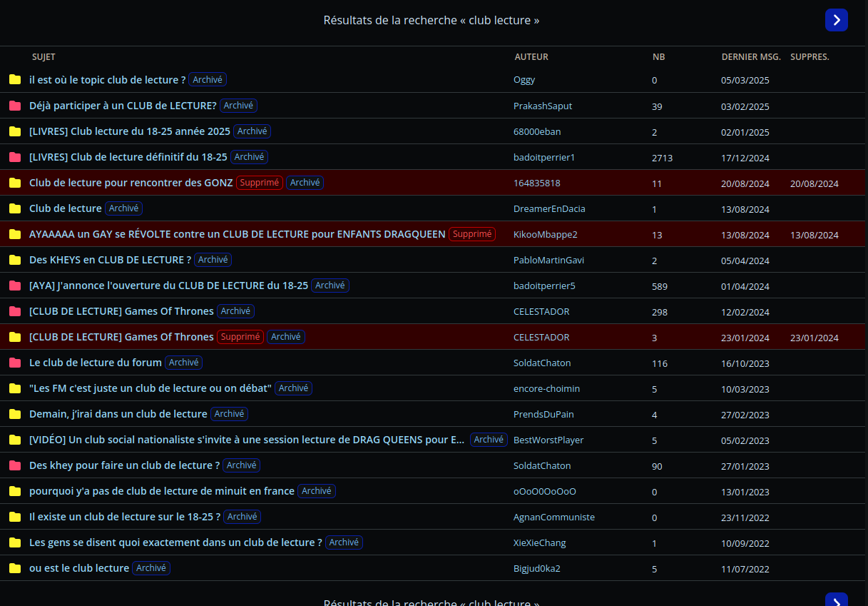Click folder icon beside 'Club de lecture pour rencontrer des GONZ'

coord(15,183)
